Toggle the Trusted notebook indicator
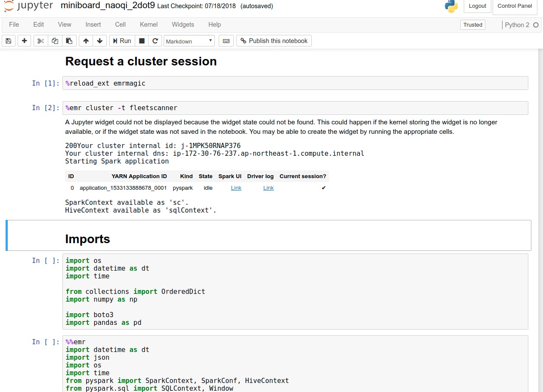Screen dimensions: 543x392 coord(472,25)
